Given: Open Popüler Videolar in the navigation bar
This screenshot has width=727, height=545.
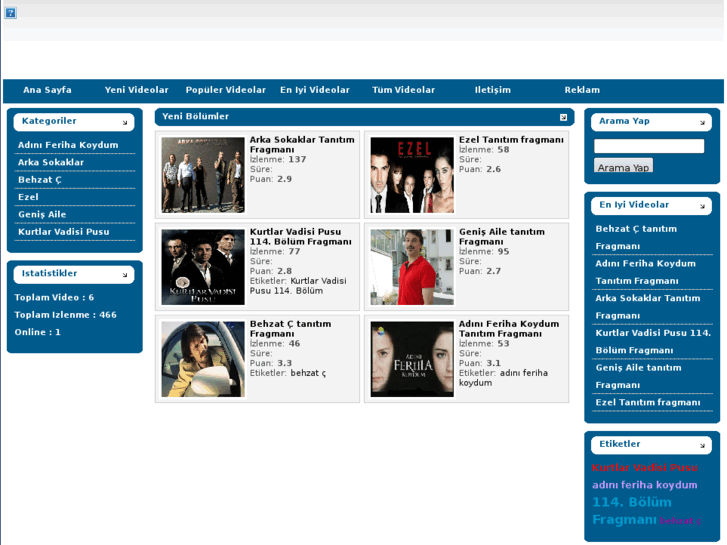Looking at the screenshot, I should (x=226, y=90).
